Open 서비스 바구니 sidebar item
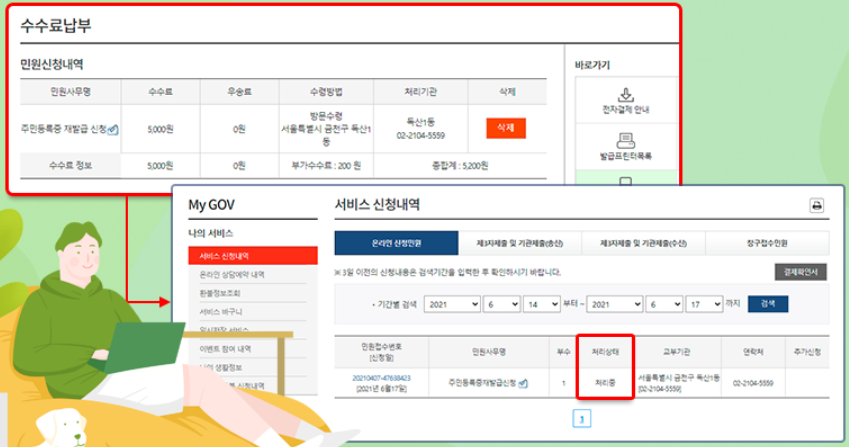This screenshot has height=447, width=849. 221,312
